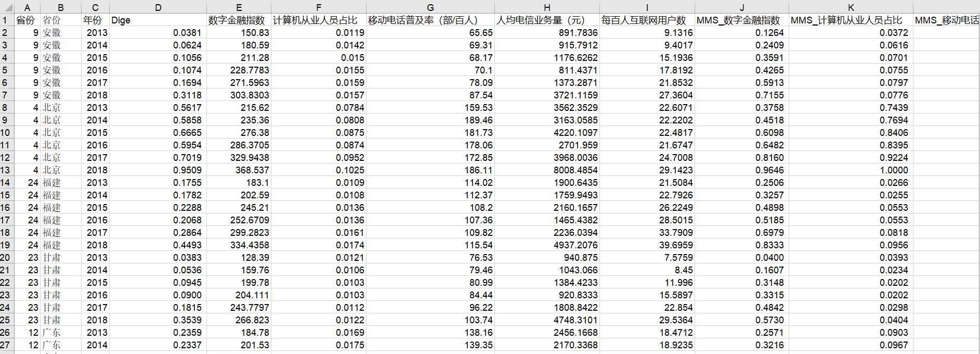Select column F header
The width and height of the screenshot is (980, 354).
click(319, 7)
